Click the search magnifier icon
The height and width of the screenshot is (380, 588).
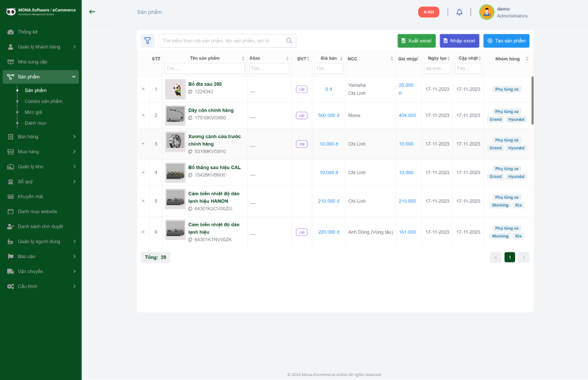[289, 41]
